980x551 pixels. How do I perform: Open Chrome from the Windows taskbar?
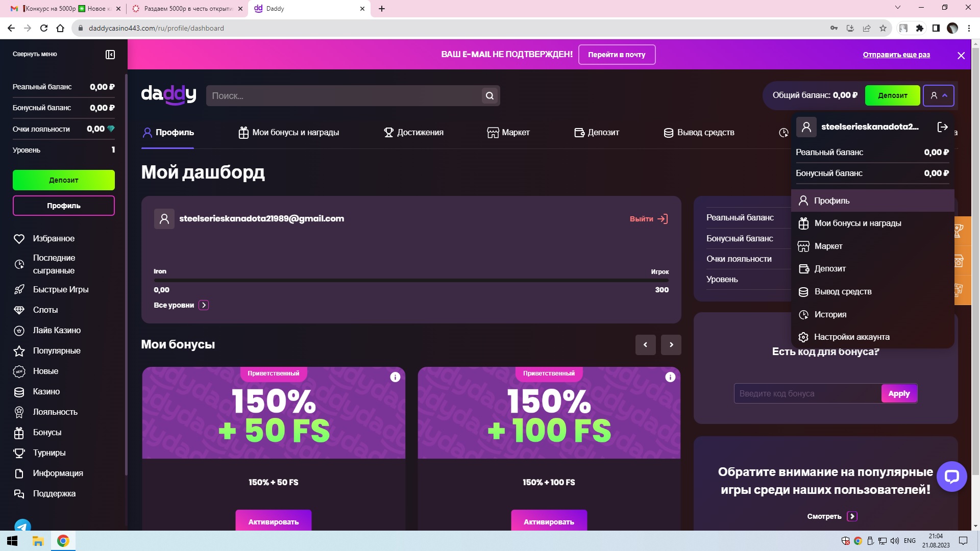click(x=63, y=541)
